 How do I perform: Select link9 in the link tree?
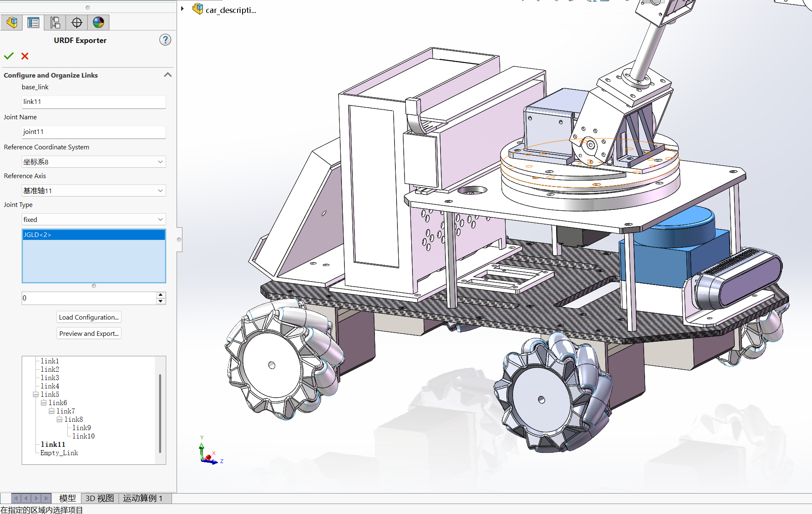point(81,428)
